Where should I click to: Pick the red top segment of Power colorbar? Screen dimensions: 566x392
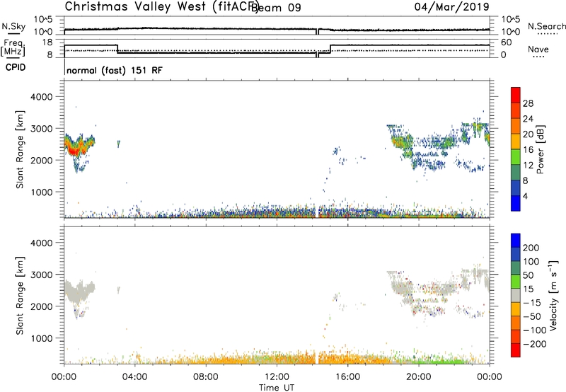[x=516, y=96]
